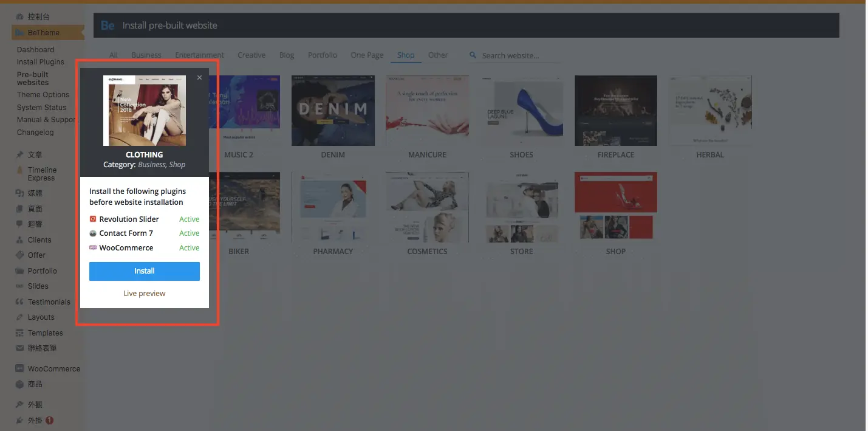
Task: Click the Clients sidebar icon
Action: coord(20,240)
